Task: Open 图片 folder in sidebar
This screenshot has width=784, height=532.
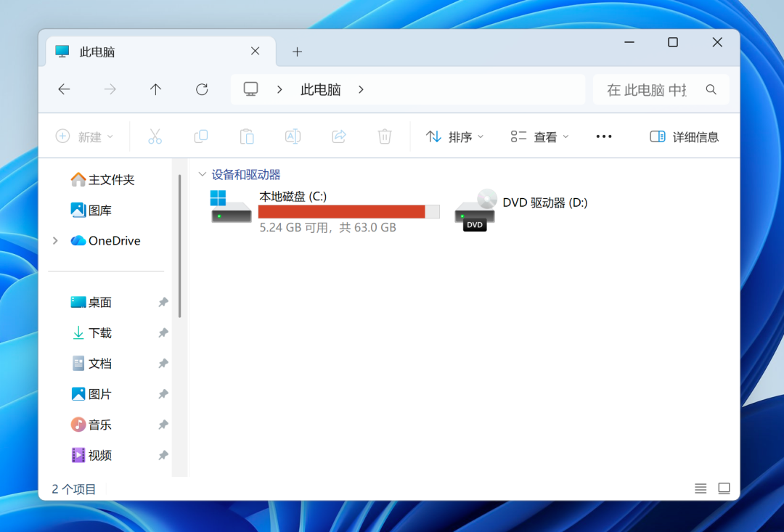Action: click(x=91, y=394)
